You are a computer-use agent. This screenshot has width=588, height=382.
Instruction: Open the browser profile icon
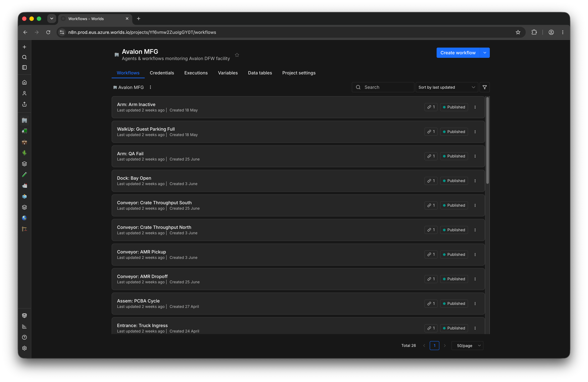[x=551, y=32]
